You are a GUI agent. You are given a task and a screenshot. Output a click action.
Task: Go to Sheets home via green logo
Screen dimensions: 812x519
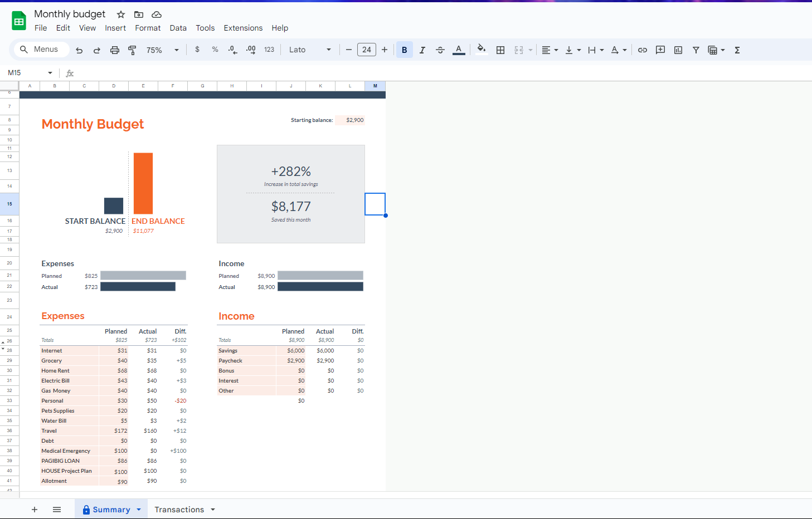click(19, 21)
